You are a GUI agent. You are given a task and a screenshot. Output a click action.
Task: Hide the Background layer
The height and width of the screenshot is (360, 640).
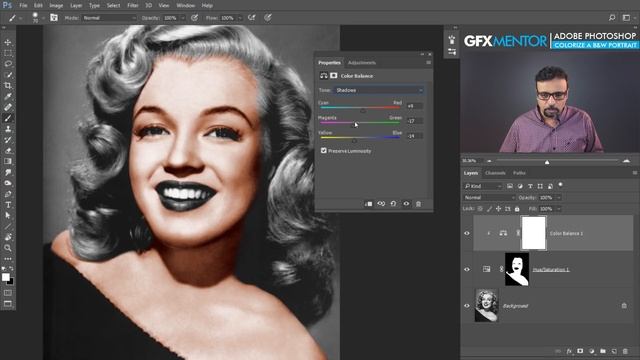coord(467,306)
